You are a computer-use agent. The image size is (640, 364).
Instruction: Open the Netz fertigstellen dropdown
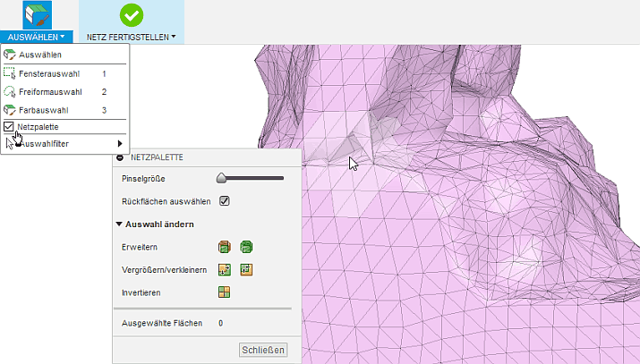(132, 38)
